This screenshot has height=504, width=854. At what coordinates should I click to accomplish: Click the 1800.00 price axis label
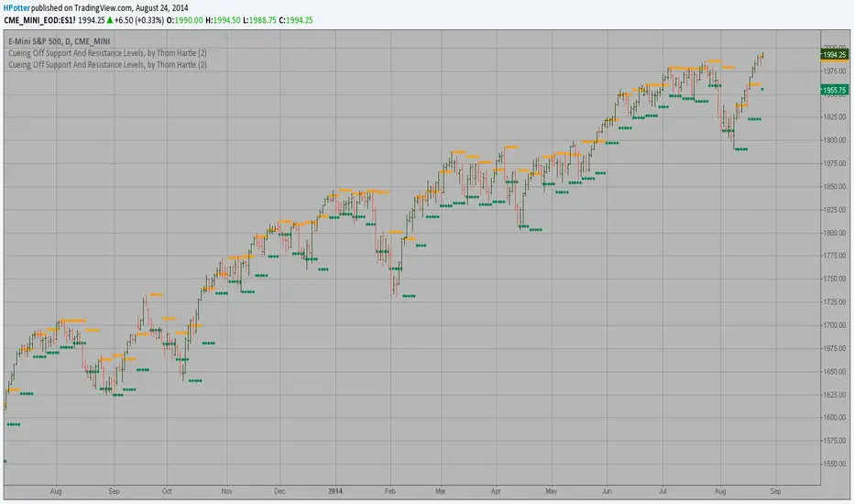point(835,233)
